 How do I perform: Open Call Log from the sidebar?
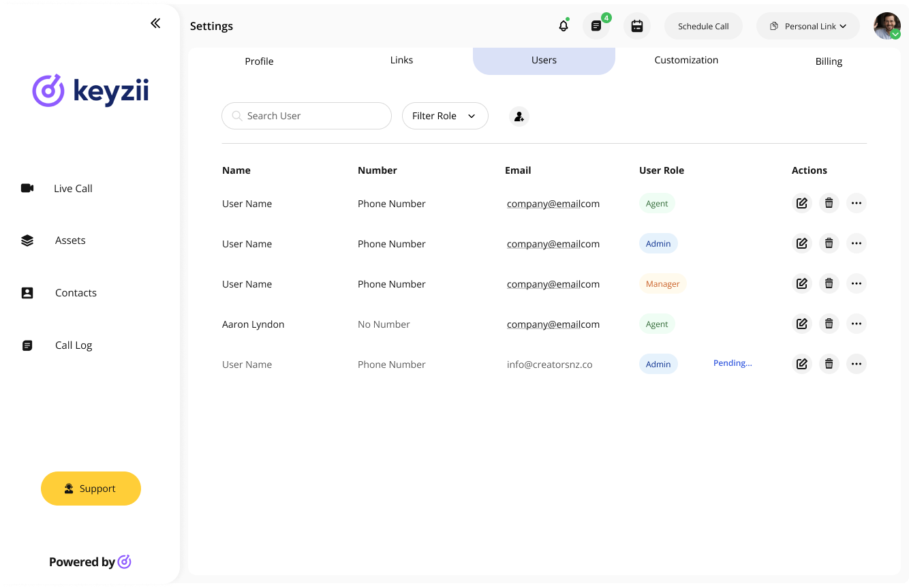click(x=74, y=345)
